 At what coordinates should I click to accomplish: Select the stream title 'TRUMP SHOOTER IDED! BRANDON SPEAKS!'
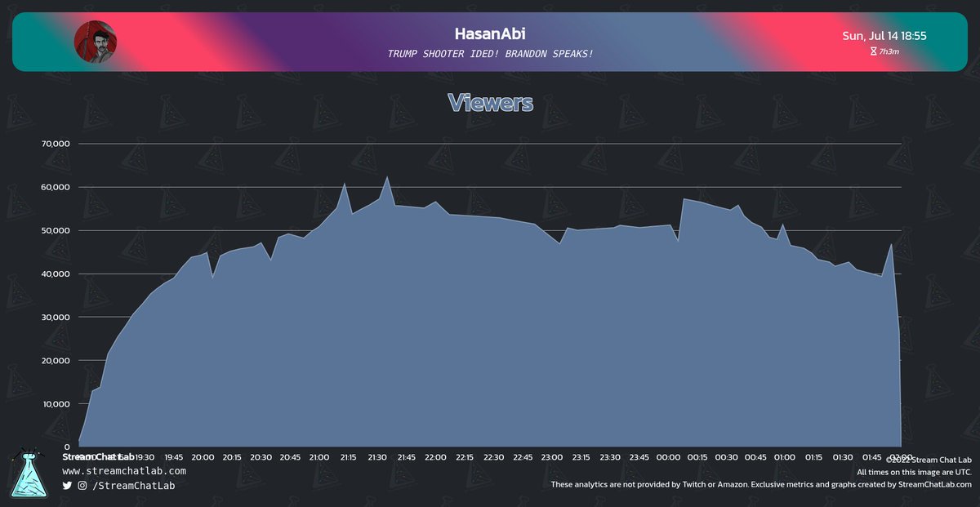tap(490, 54)
